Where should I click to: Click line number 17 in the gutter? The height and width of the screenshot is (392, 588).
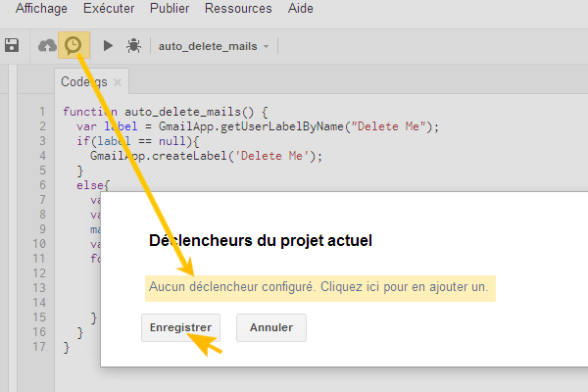coord(39,347)
